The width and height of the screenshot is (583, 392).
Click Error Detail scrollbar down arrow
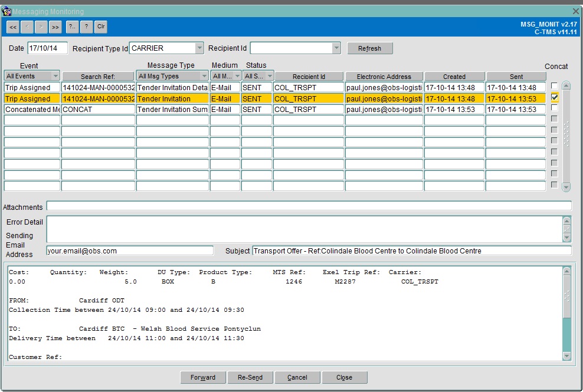tap(566, 238)
